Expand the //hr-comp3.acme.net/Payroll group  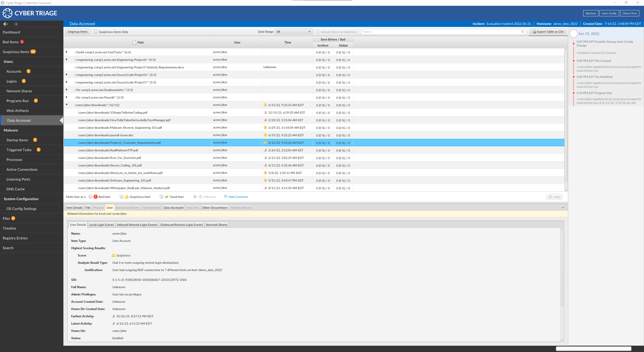coord(67,97)
